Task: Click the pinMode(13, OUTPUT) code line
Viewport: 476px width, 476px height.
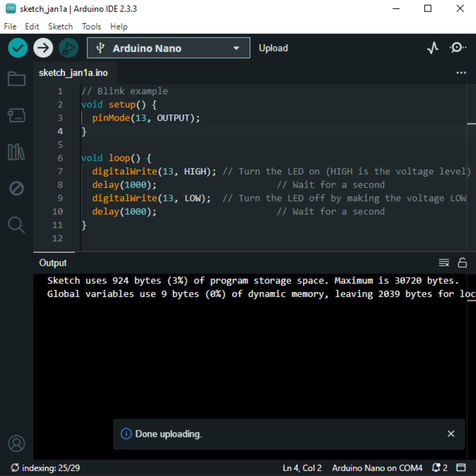Action: (x=146, y=118)
